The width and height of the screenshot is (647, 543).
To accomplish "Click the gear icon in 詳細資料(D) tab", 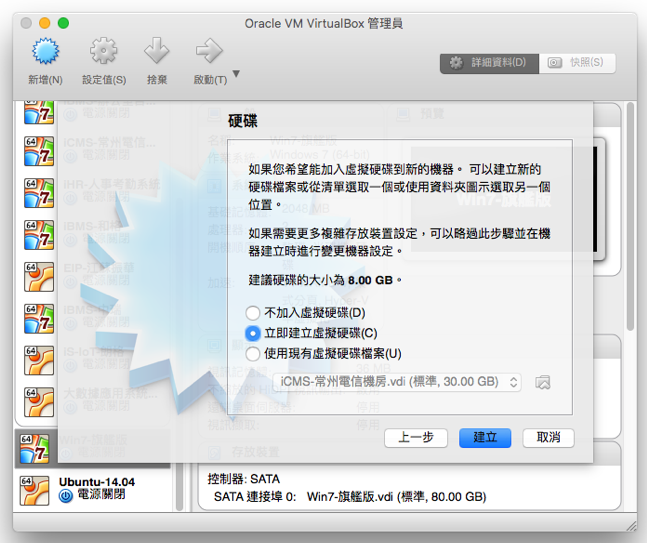I will (x=456, y=63).
